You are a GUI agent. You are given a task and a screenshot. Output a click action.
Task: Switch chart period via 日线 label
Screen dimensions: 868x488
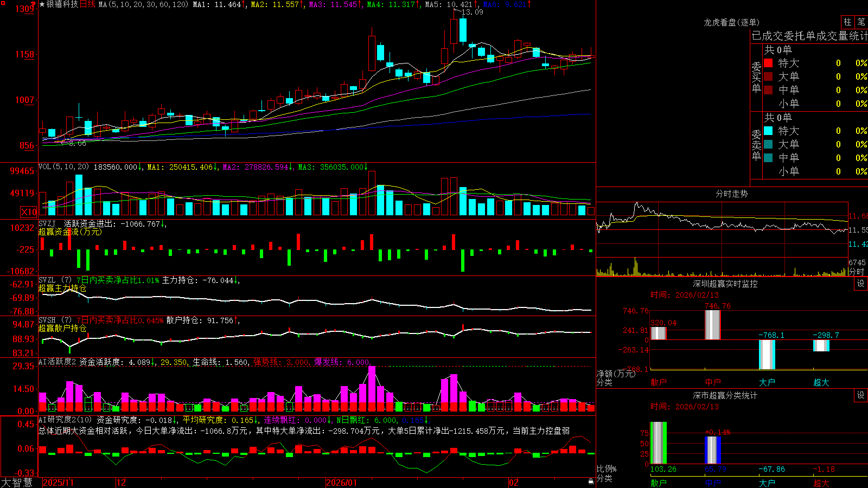click(x=87, y=4)
